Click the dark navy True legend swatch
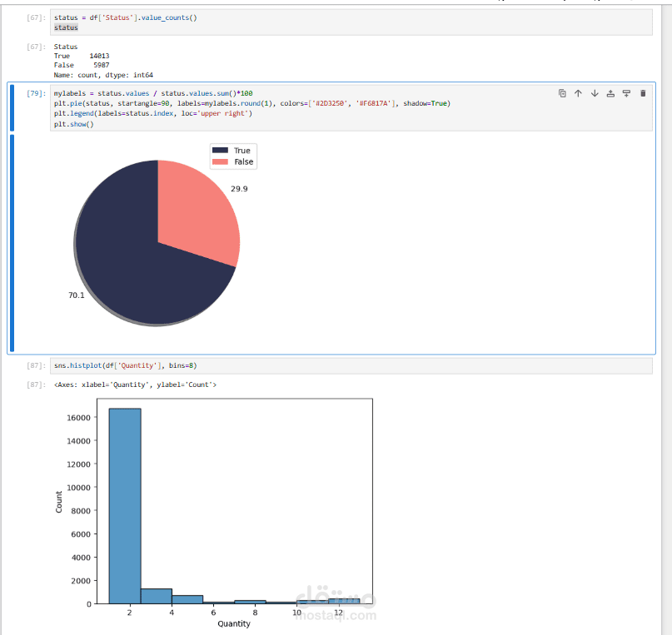This screenshot has height=635, width=672. click(221, 151)
